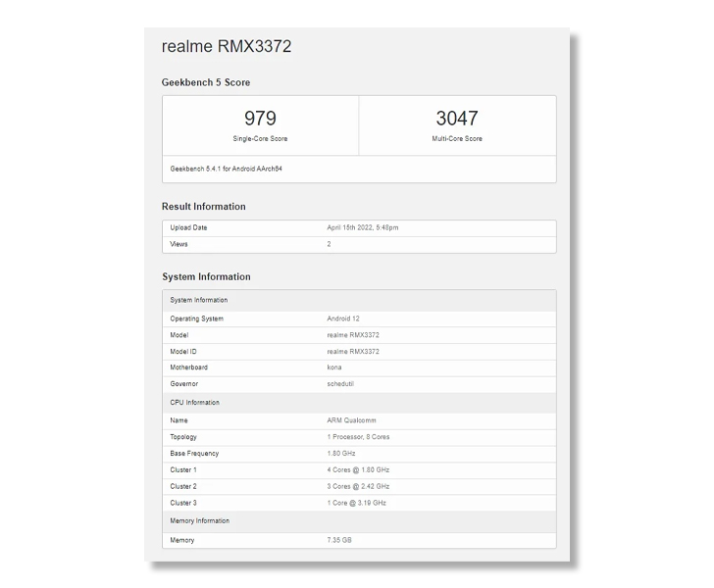The width and height of the screenshot is (714, 588).
Task: Select the 1 Core @ 3.19 GHz value
Action: (x=356, y=503)
